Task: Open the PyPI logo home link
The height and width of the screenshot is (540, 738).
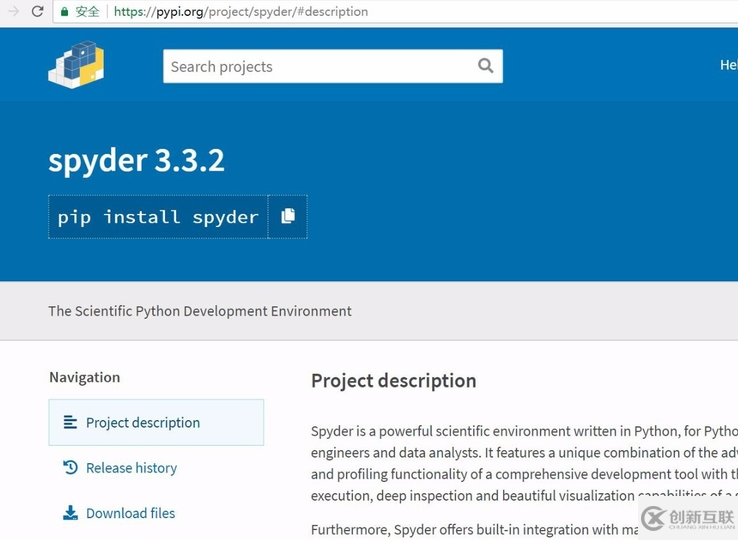Action: tap(76, 64)
